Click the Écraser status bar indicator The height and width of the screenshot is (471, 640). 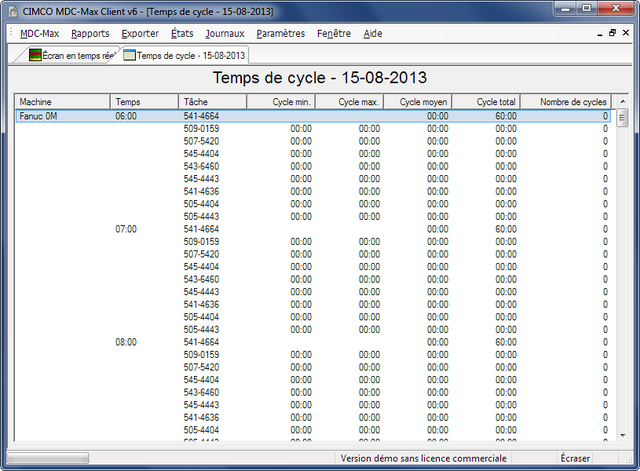click(575, 458)
